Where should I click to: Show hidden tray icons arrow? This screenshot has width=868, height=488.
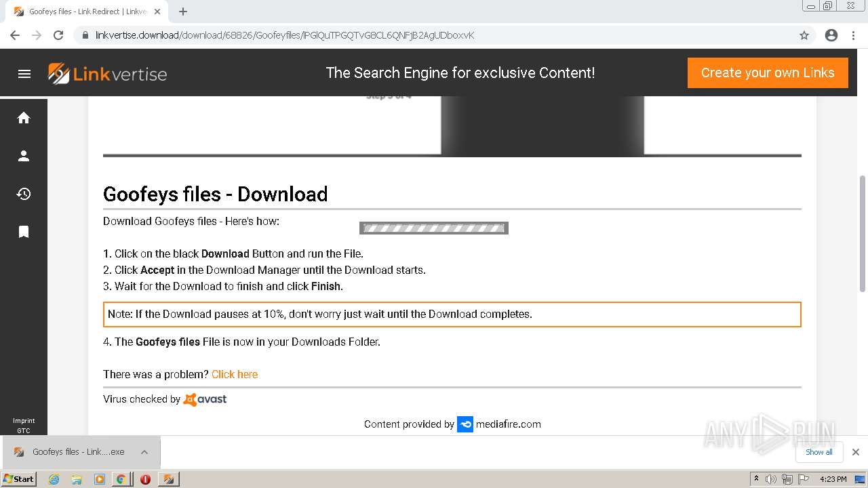756,479
